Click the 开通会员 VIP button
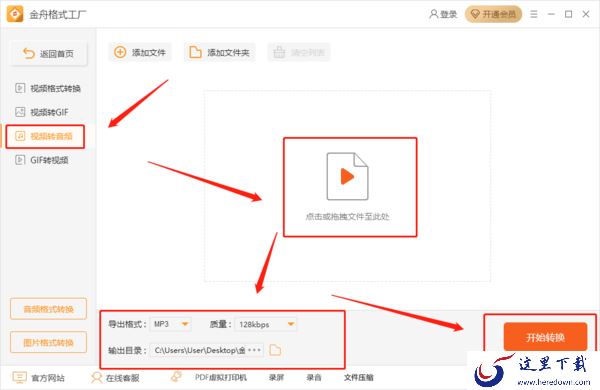 point(493,14)
